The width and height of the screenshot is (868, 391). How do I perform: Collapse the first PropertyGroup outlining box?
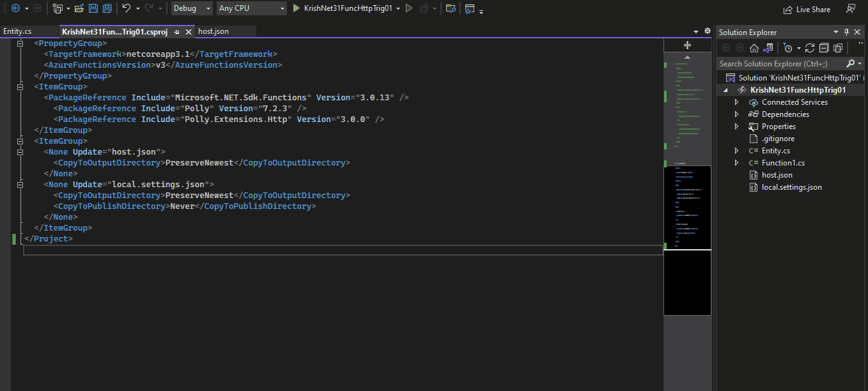click(x=19, y=43)
